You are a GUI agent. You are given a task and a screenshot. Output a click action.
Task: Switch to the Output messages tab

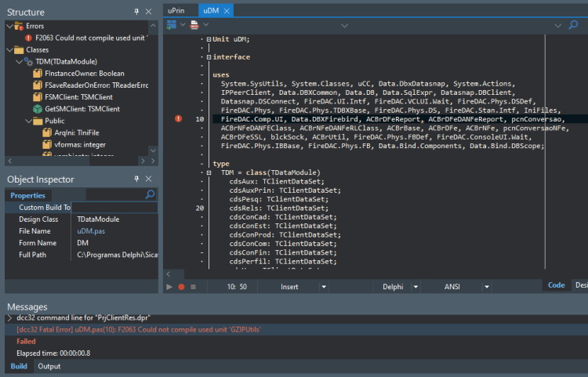(x=49, y=366)
